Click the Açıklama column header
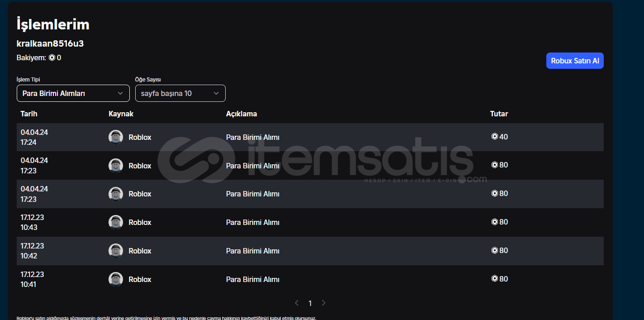 pos(241,114)
